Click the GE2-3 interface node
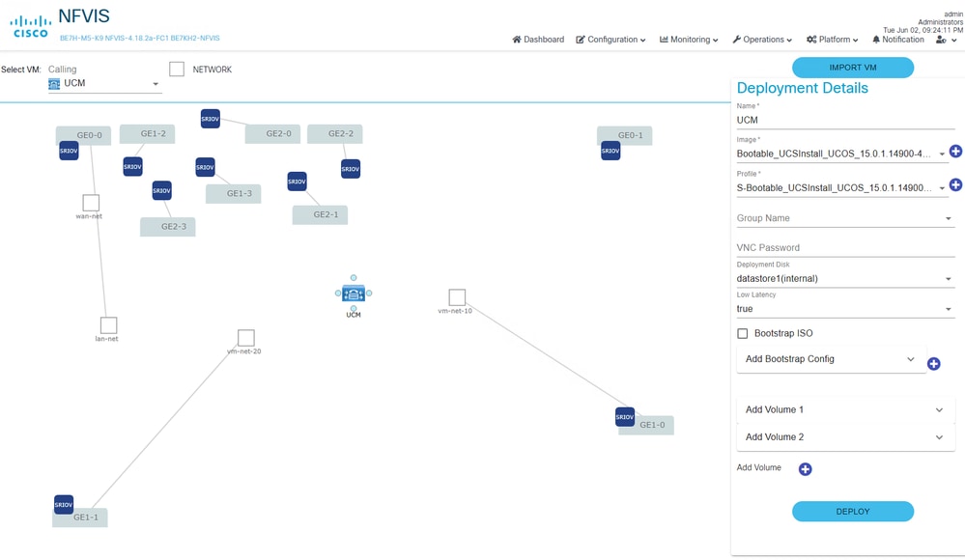965x560 pixels. 168,227
